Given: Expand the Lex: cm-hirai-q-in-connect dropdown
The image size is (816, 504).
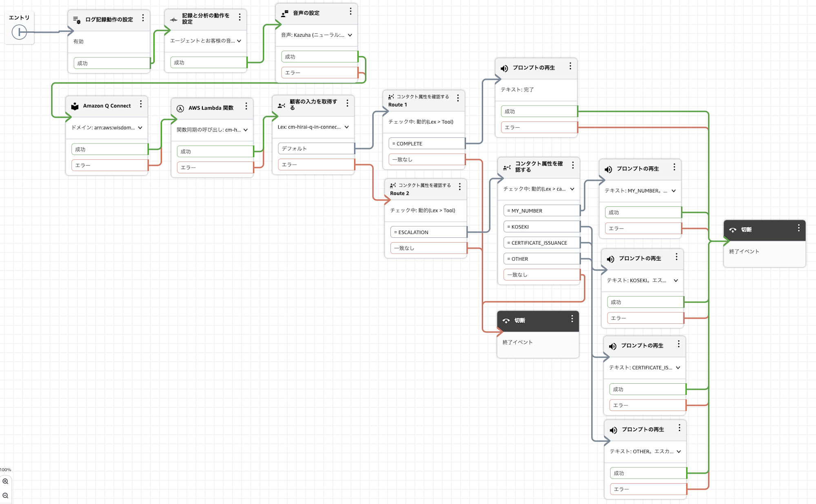Looking at the screenshot, I should [x=347, y=127].
